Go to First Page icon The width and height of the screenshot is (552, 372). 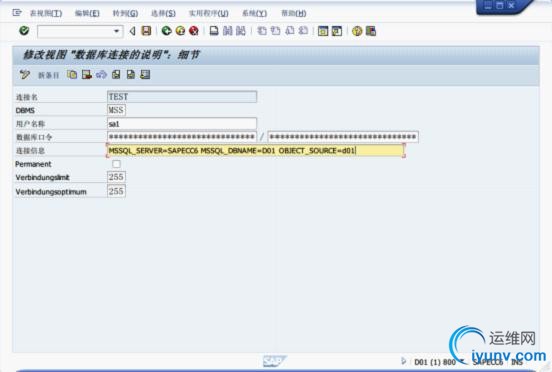(262, 31)
